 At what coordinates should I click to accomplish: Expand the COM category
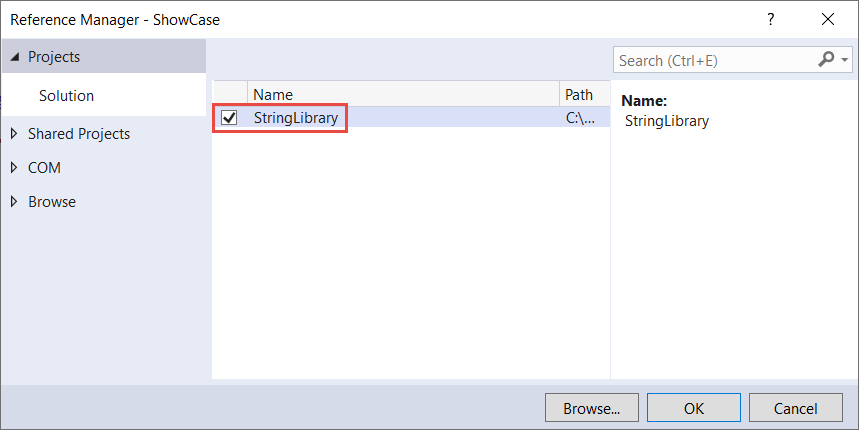(x=14, y=168)
